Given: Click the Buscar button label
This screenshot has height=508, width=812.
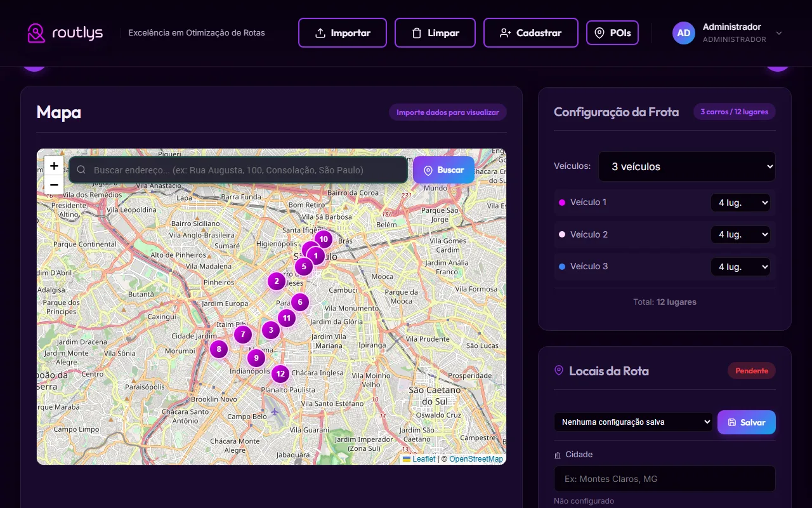Looking at the screenshot, I should (x=451, y=170).
